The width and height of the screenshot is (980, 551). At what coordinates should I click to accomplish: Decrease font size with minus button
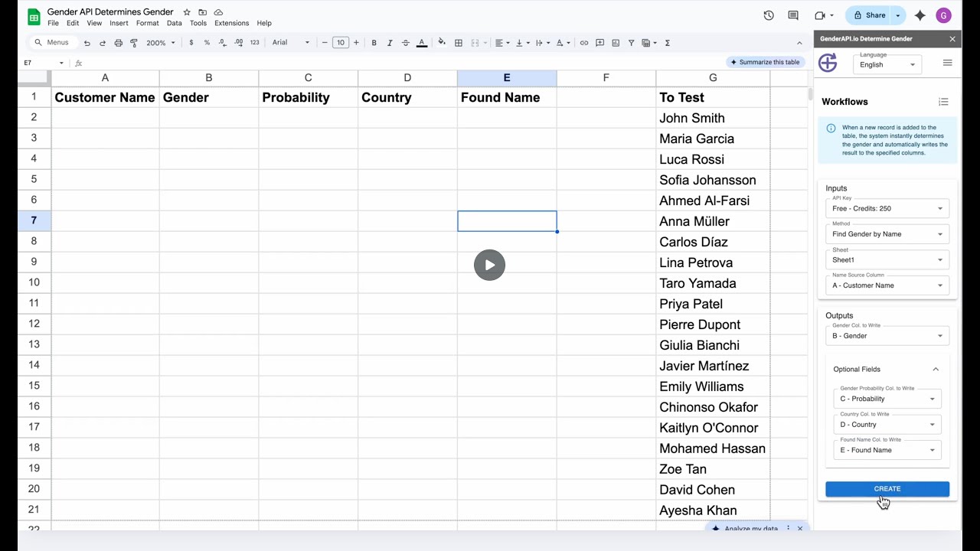325,43
